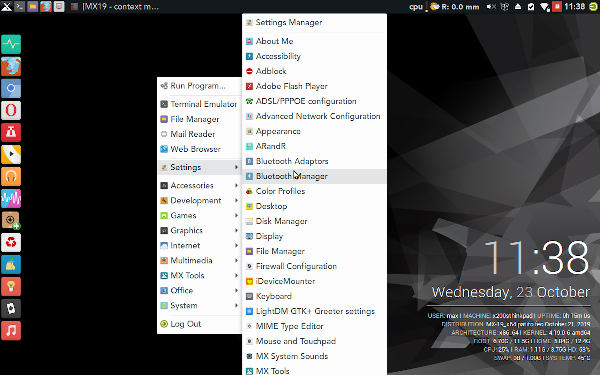Launch Disk Manager

(314, 221)
